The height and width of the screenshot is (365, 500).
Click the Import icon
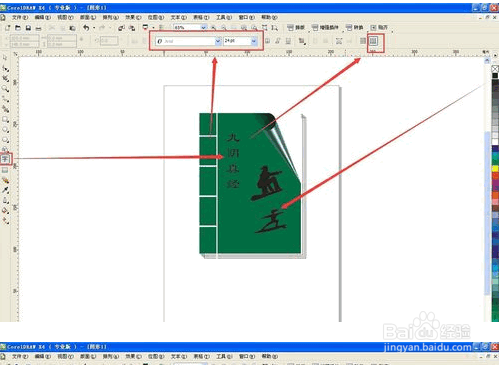[x=121, y=28]
